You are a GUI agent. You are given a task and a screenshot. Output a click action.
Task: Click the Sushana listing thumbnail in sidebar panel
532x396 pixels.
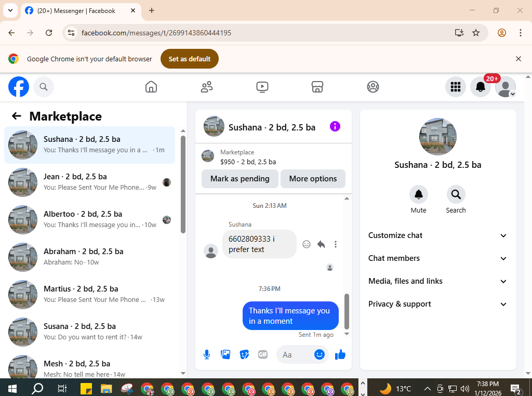click(437, 137)
